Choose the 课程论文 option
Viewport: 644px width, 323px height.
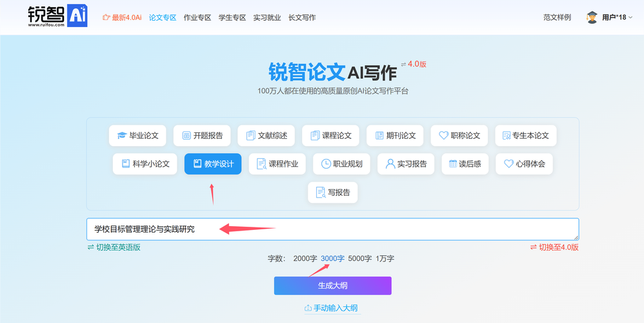[x=330, y=136]
